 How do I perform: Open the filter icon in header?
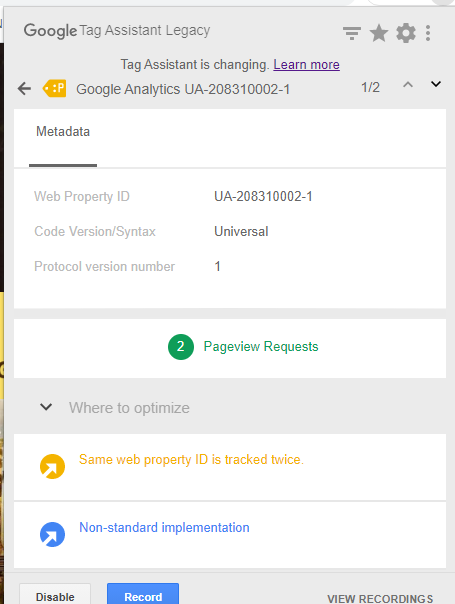[352, 33]
